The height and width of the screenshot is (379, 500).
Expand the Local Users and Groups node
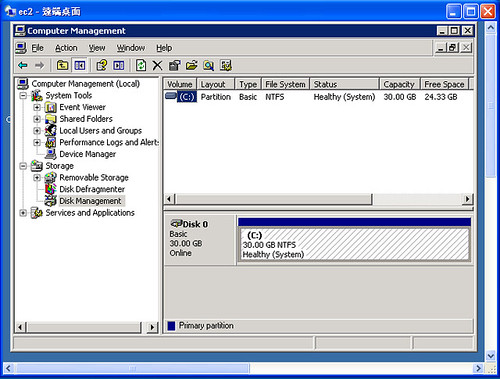coord(37,131)
